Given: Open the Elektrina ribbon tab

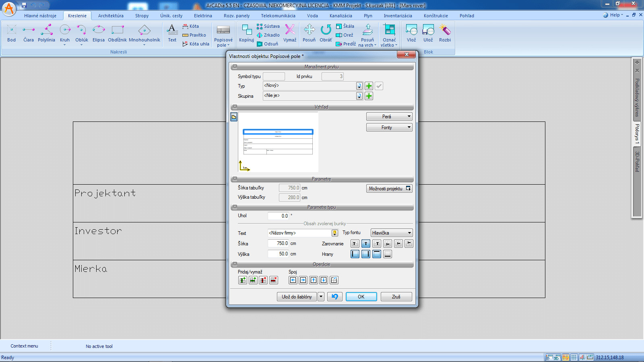Looking at the screenshot, I should 203,16.
